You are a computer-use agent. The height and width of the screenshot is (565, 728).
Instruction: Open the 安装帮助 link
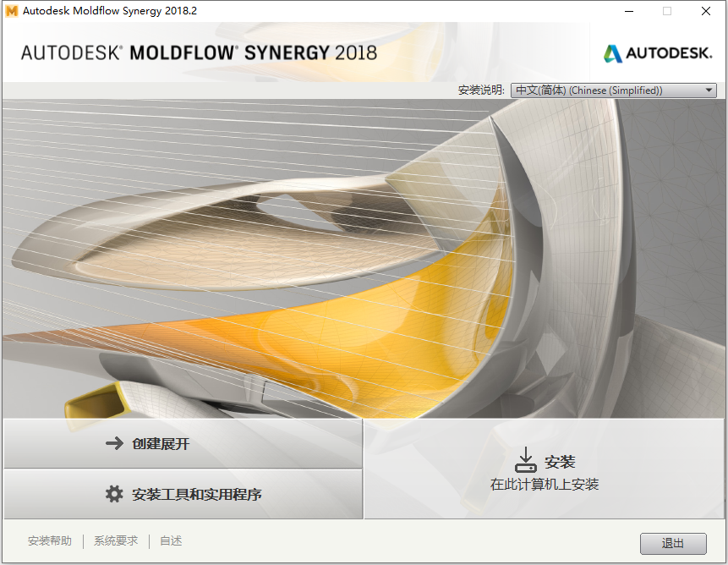click(x=50, y=540)
